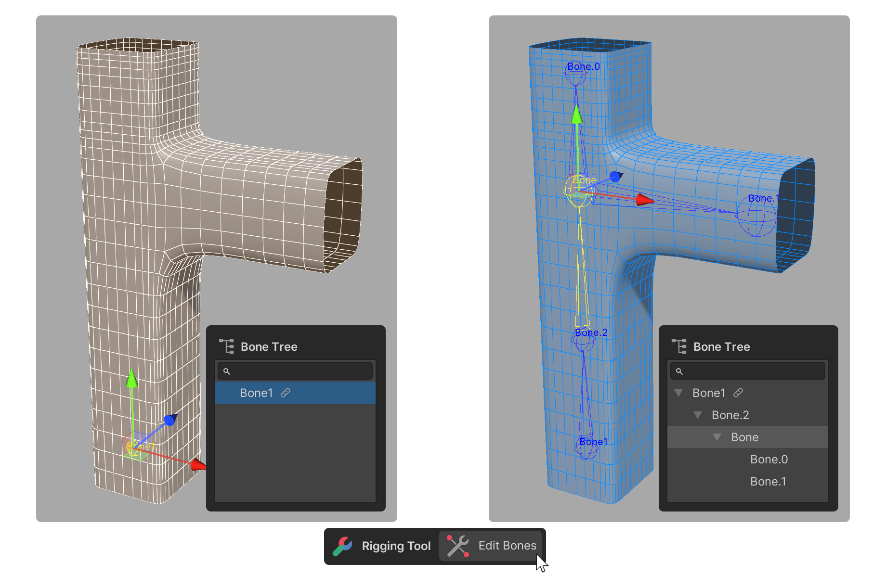This screenshot has height=588, width=886.
Task: Collapse the Bone node expander triangle
Action: point(717,437)
